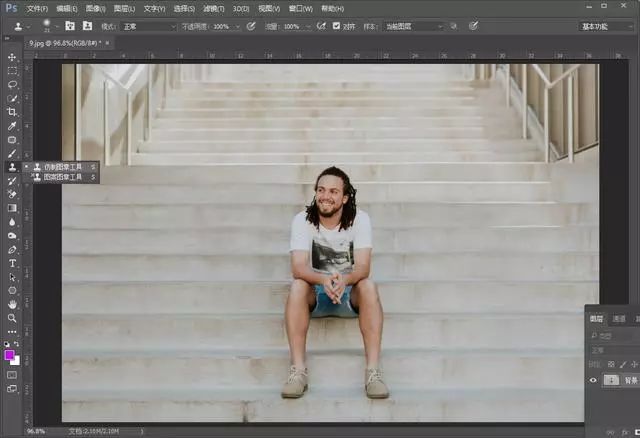The width and height of the screenshot is (640, 438).
Task: Choose 图案图章工具 from the flyout
Action: pos(61,177)
